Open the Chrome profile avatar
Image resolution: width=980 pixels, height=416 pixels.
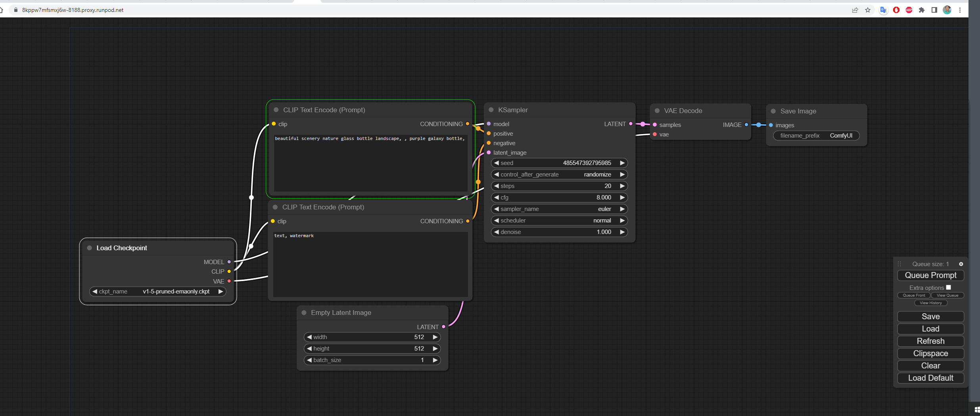point(947,10)
